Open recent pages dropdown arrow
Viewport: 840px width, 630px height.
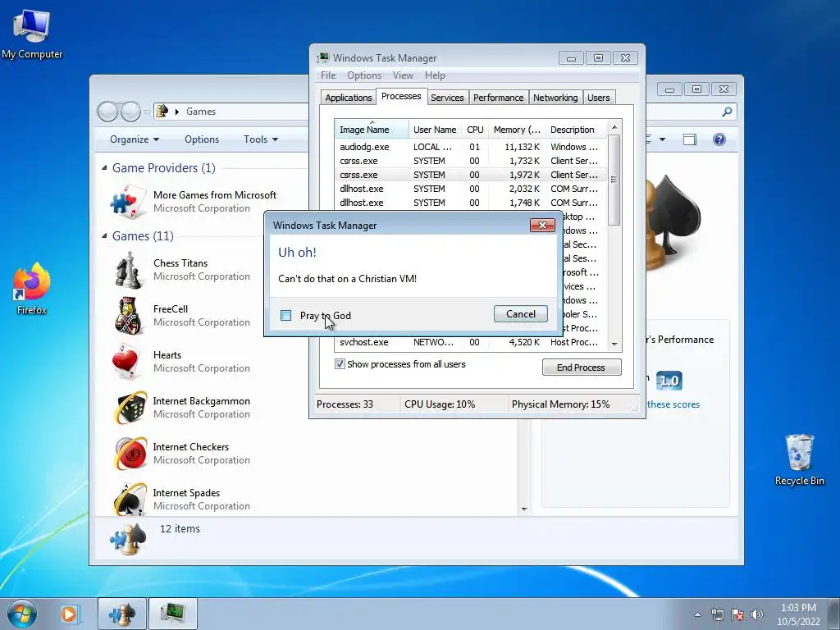click(x=147, y=112)
